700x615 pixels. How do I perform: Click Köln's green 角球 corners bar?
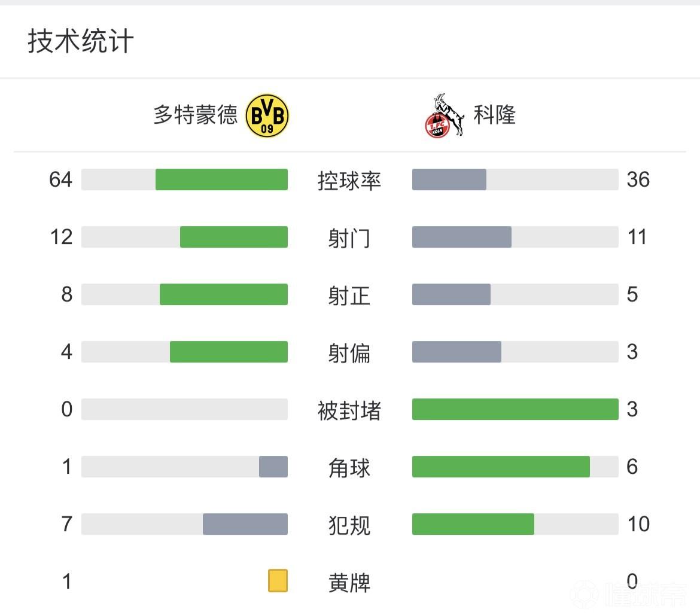[501, 467]
